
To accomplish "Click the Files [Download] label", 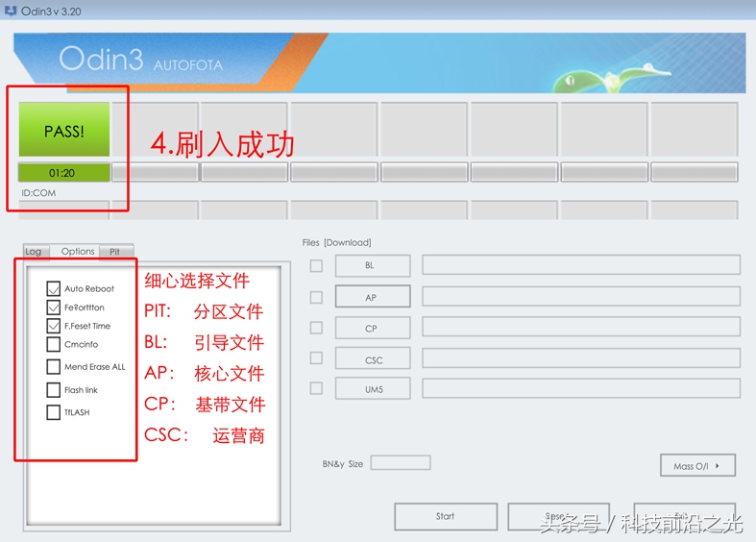I will pos(336,242).
